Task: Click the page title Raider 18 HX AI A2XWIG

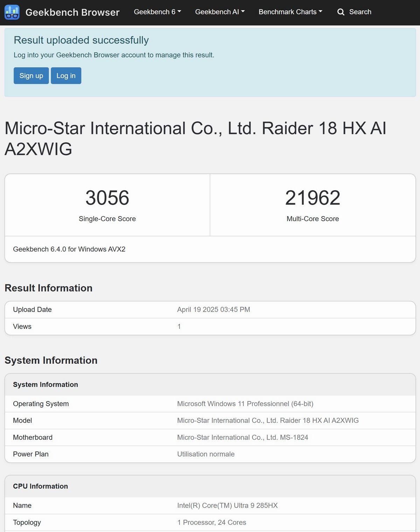Action: point(195,139)
